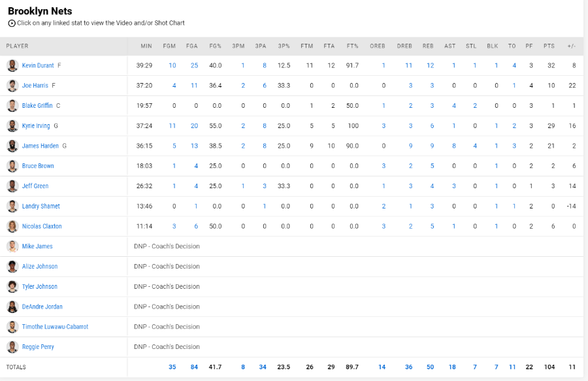Click Bruce Brown's player headshot
This screenshot has width=588, height=381.
(x=12, y=166)
